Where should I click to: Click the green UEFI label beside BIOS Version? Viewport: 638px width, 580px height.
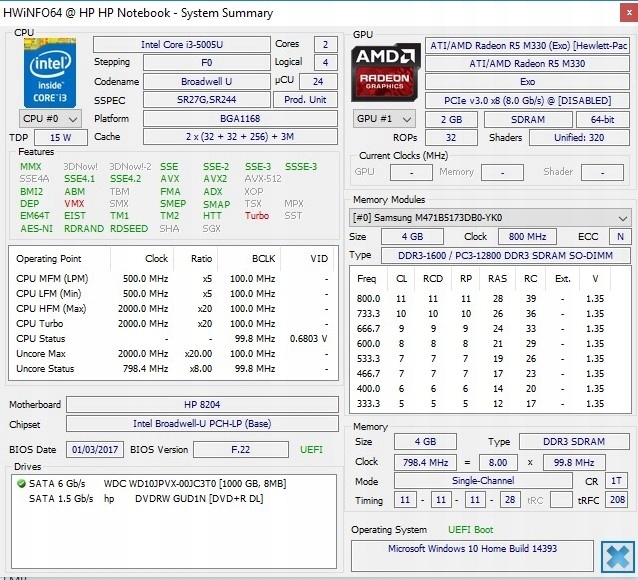(311, 450)
